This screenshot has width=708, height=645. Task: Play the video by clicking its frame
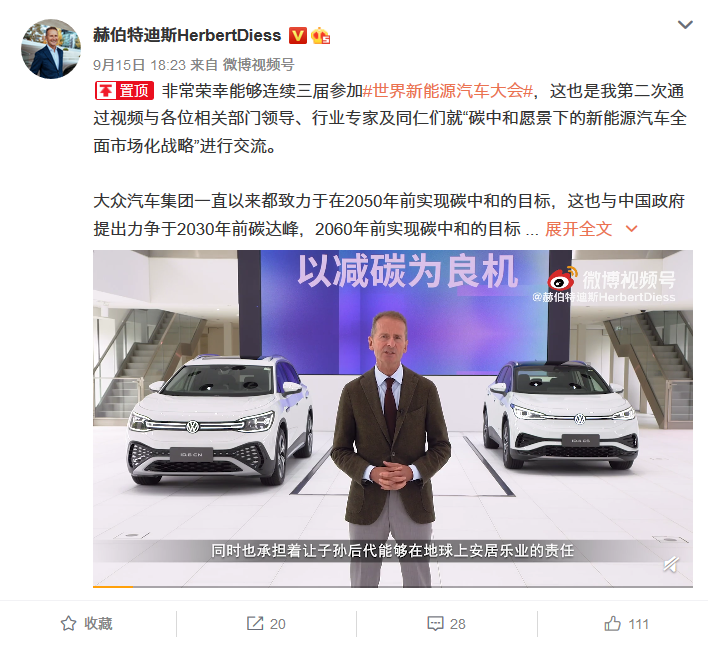pos(393,419)
